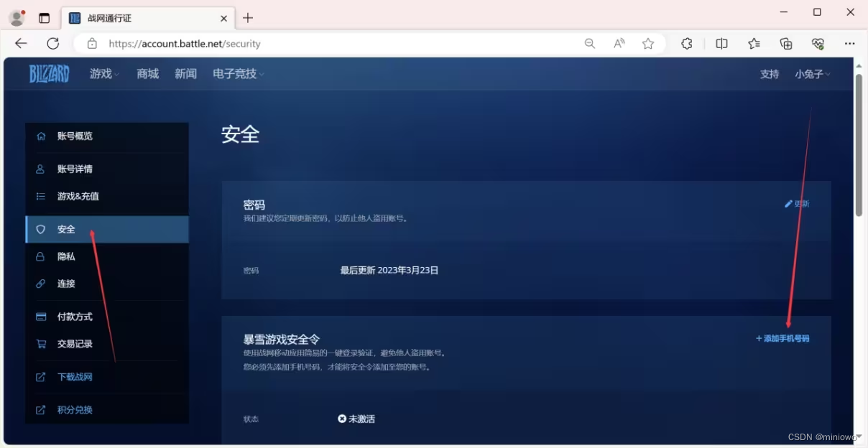The image size is (868, 448).
Task: Click 最后更新 2023年3月23日 text
Action: pos(389,271)
